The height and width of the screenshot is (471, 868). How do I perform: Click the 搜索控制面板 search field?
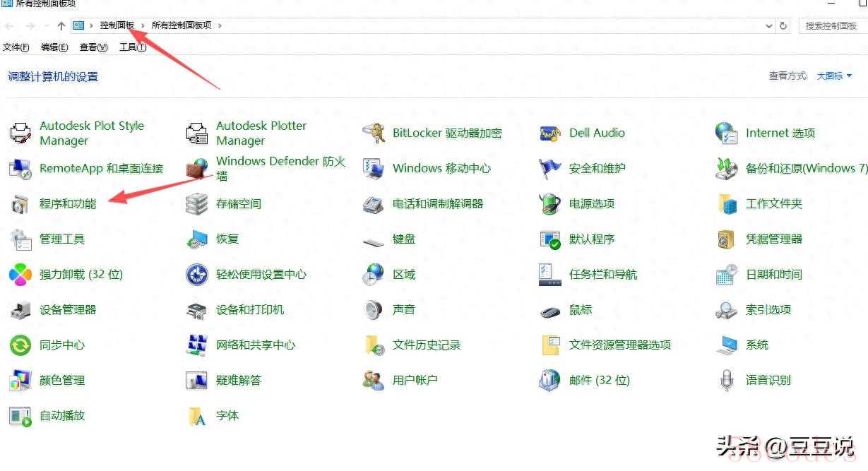pyautogui.click(x=831, y=26)
